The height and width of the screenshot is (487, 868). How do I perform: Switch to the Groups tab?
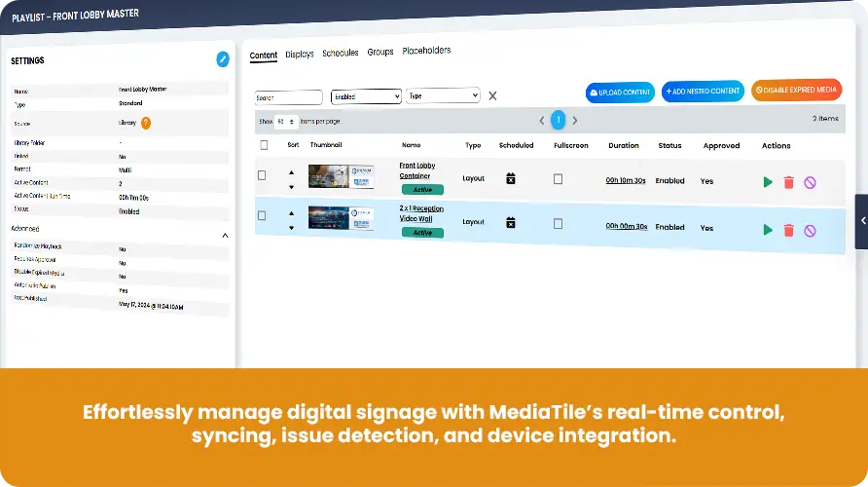(380, 52)
